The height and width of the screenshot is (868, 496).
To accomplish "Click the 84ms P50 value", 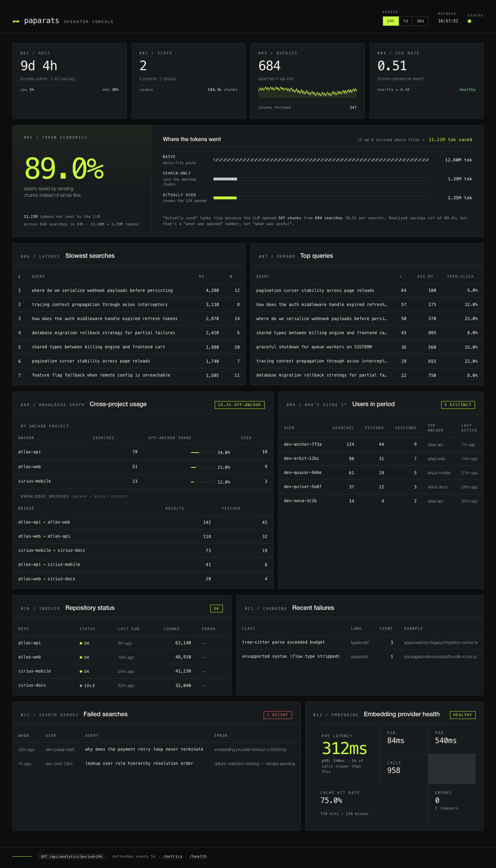I will tap(396, 741).
